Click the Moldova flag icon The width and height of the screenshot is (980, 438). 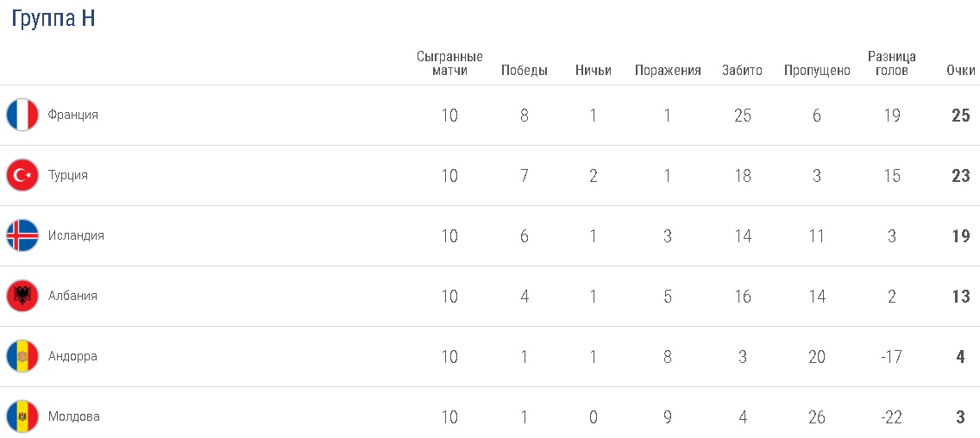coord(22,416)
